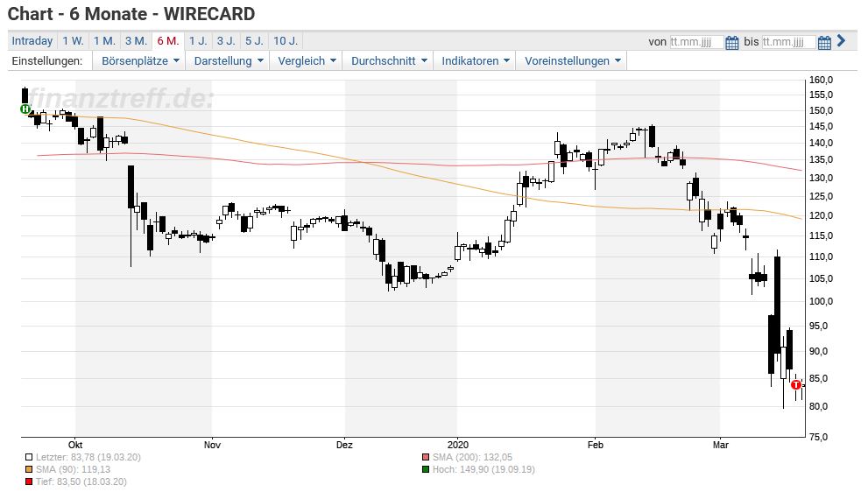
Task: Expand the Durchschnitt dropdown
Action: click(x=389, y=61)
